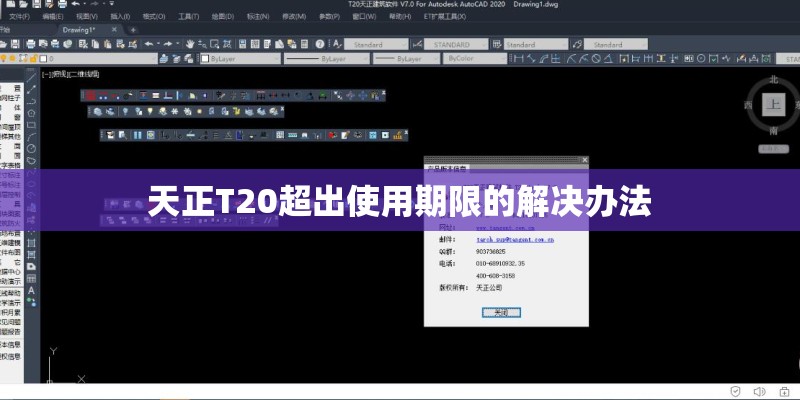Open the QuickCalc calculator icon
Image resolution: width=800 pixels, height=400 pixels.
305,44
